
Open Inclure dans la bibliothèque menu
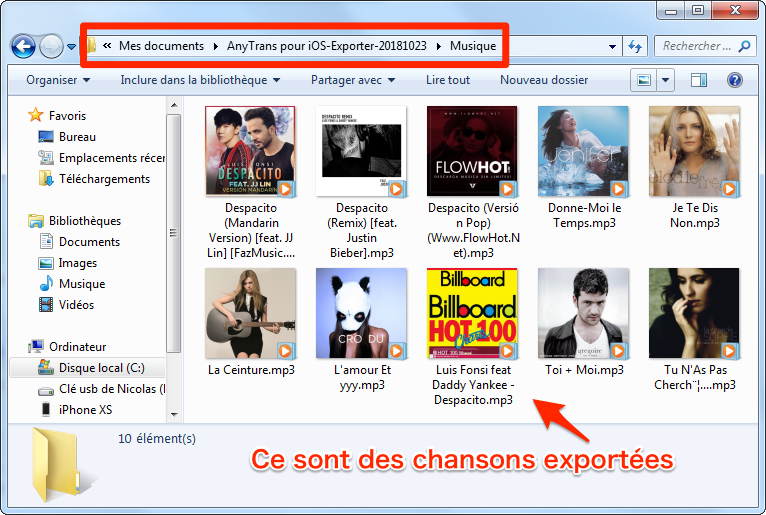pos(200,80)
